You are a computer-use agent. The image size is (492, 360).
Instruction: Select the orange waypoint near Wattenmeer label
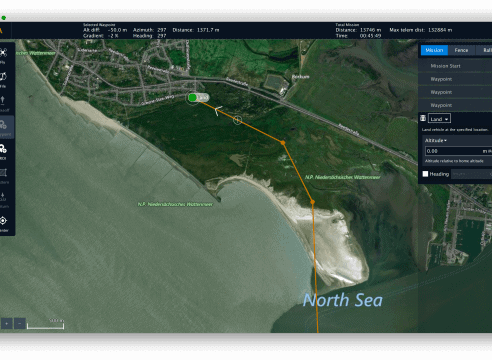coord(283,143)
